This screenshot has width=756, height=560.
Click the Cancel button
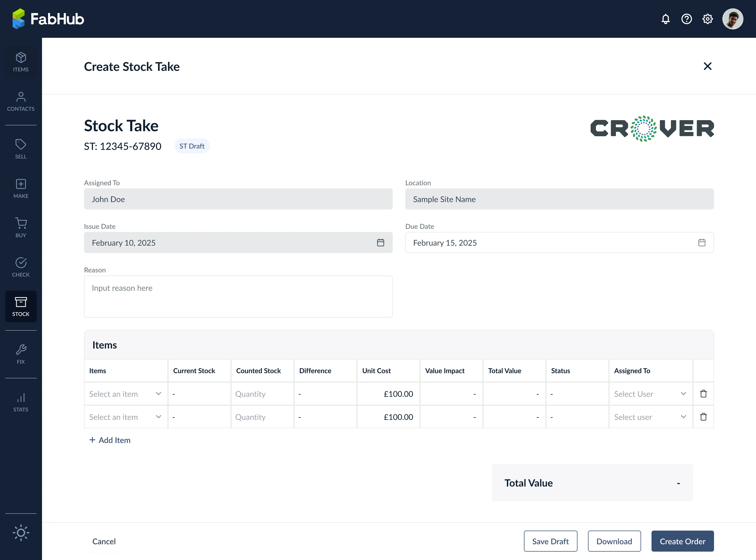click(104, 541)
